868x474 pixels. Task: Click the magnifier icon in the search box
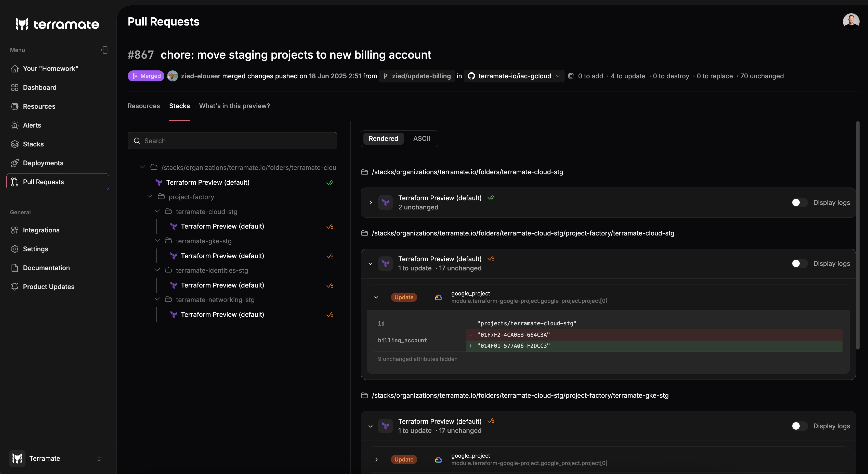[137, 141]
